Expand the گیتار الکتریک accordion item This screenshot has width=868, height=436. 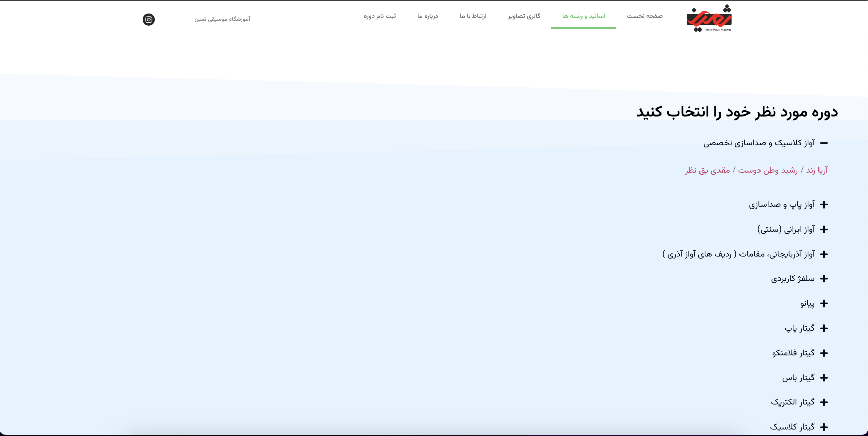click(793, 402)
